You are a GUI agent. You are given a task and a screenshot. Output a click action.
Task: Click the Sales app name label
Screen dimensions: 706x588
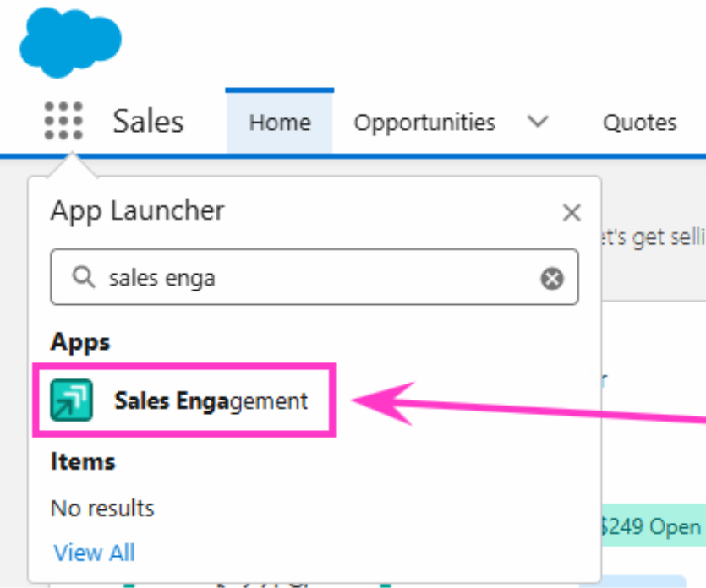tap(148, 122)
